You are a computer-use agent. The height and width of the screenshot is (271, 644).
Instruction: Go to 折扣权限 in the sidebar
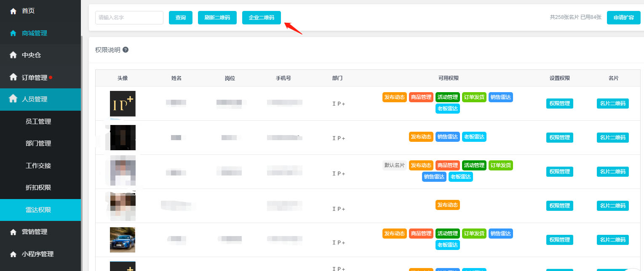point(38,188)
